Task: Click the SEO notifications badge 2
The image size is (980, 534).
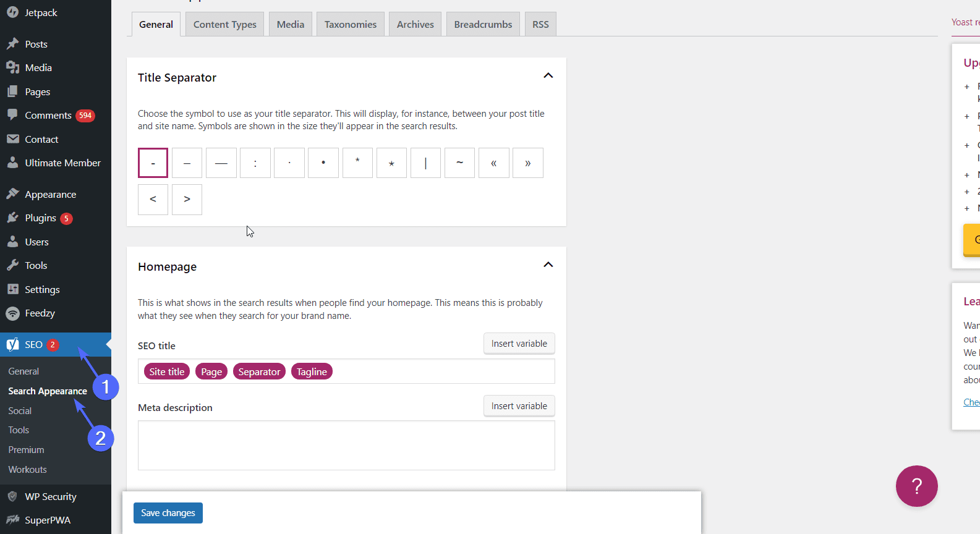Action: click(53, 345)
